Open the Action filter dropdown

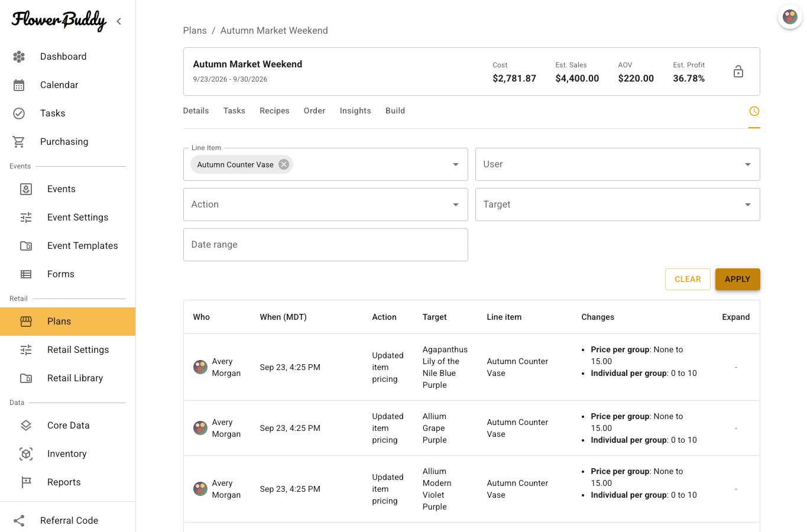326,205
